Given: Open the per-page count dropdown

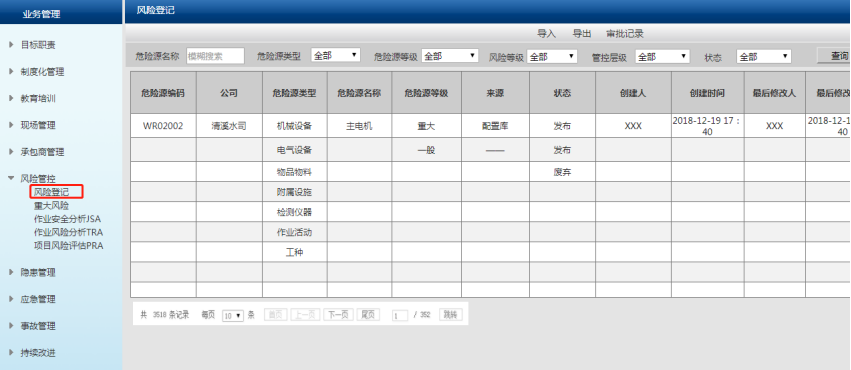Looking at the screenshot, I should (233, 315).
